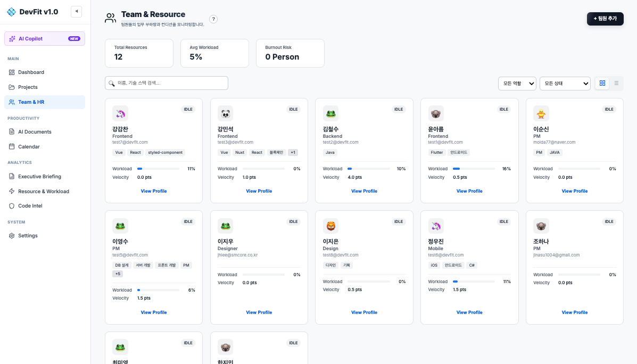Launch AI Copilot from the sidebar

[44, 38]
